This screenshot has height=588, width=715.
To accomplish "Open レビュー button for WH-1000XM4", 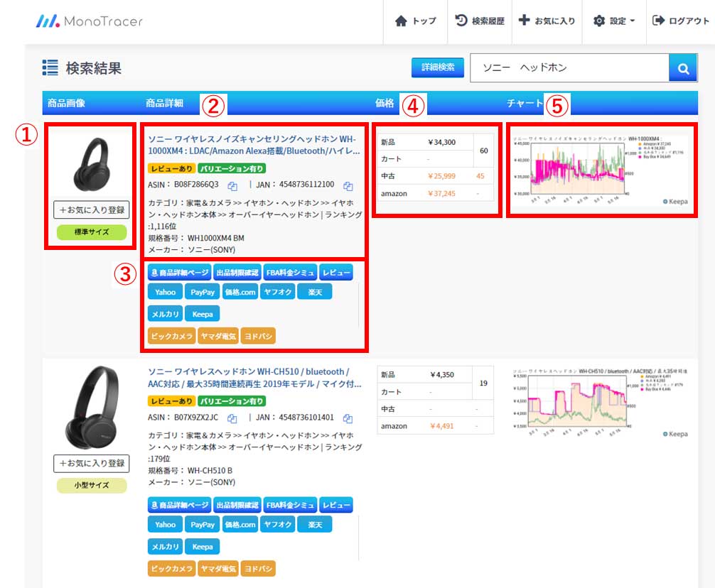I will click(336, 273).
